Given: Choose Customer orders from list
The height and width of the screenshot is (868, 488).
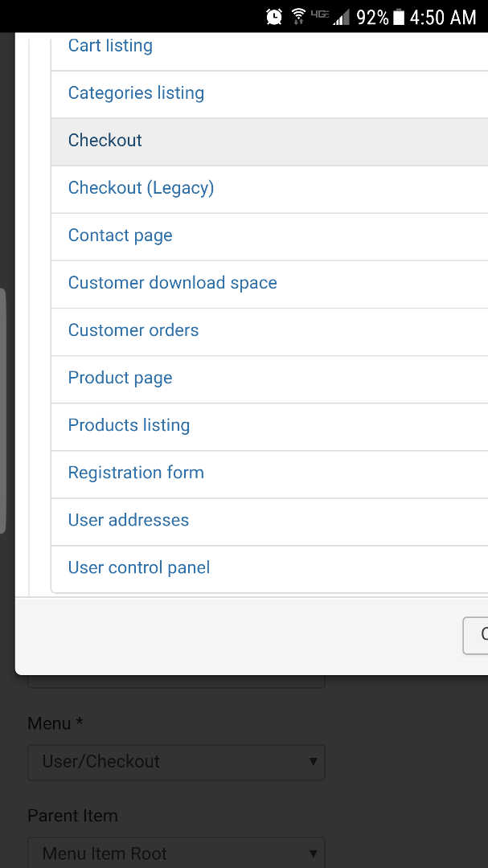Looking at the screenshot, I should coord(133,330).
